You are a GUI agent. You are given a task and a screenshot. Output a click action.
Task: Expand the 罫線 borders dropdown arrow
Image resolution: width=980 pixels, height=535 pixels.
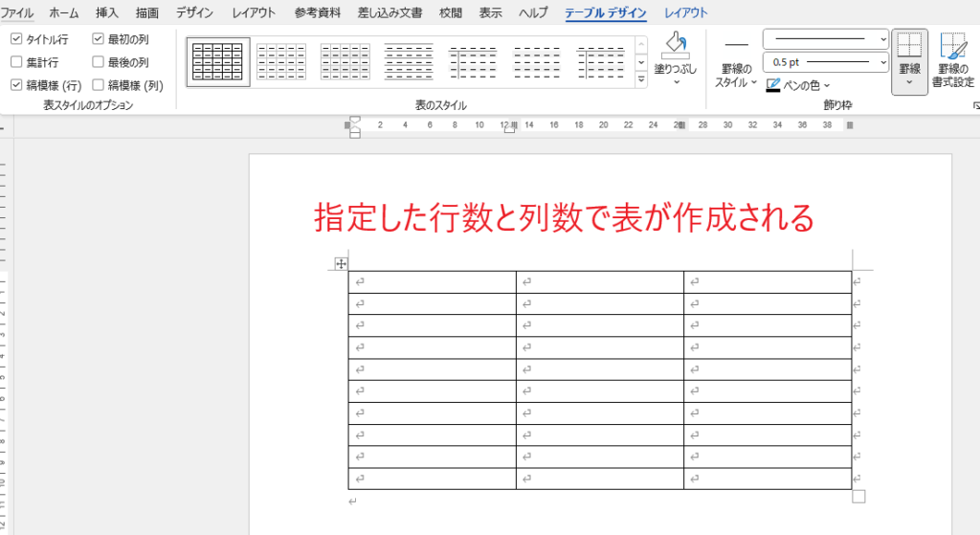(x=909, y=82)
